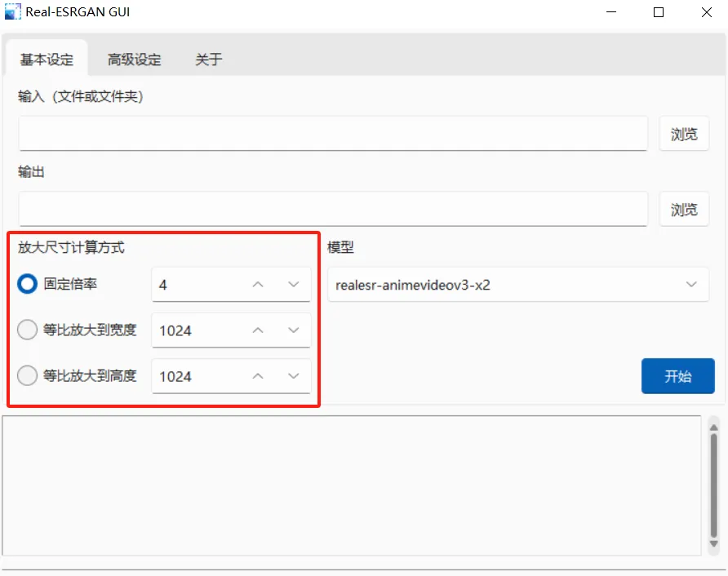Open the 高级设定 tab
This screenshot has width=728, height=576.
click(134, 60)
